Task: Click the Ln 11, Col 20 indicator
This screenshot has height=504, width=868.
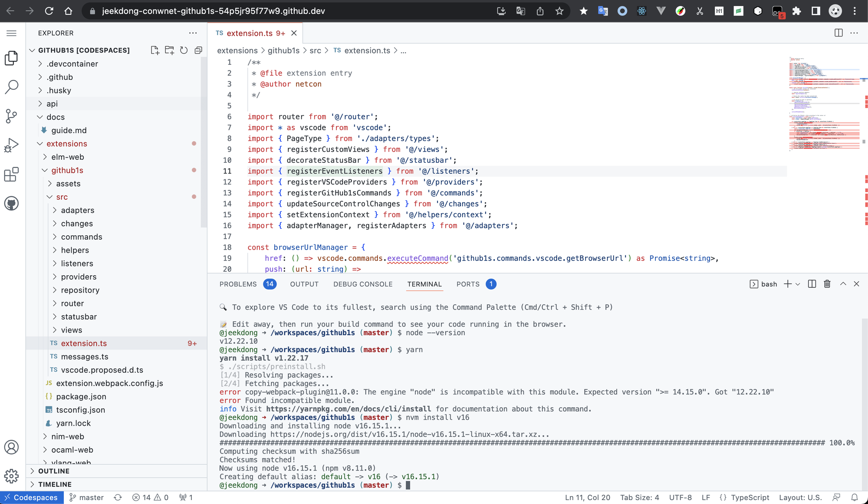Action: (588, 497)
